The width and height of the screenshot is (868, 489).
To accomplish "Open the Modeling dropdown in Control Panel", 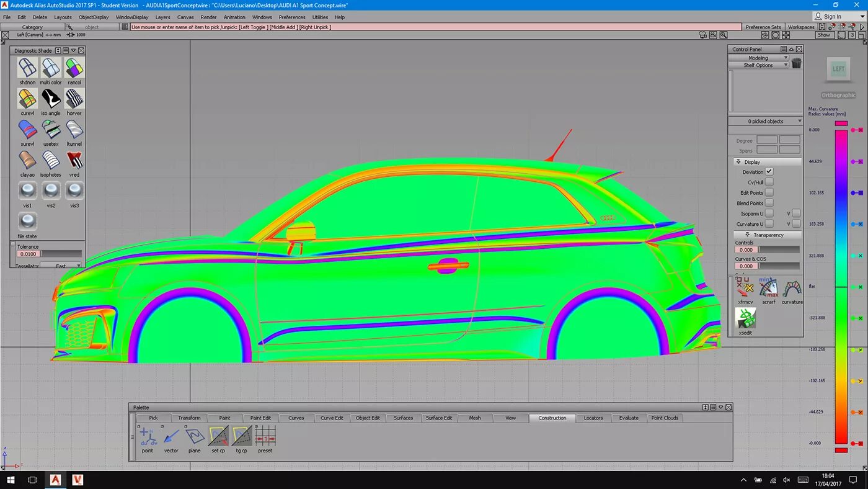I will pos(758,58).
